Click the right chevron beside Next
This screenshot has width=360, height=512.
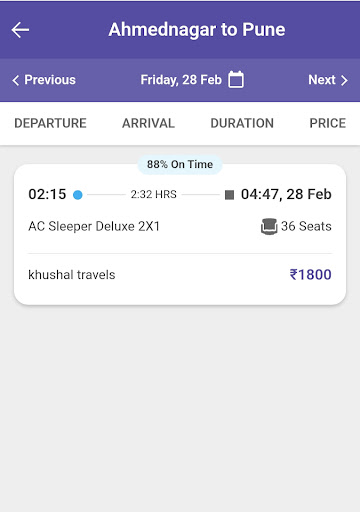point(344,80)
